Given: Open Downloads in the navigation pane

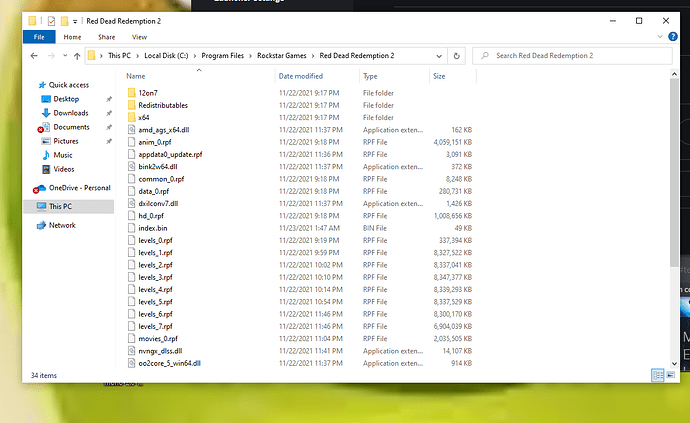Looking at the screenshot, I should point(71,113).
